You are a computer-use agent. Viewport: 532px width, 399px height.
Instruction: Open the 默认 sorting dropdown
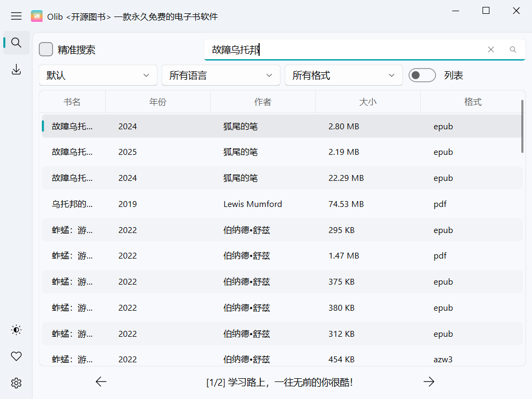[x=97, y=75]
